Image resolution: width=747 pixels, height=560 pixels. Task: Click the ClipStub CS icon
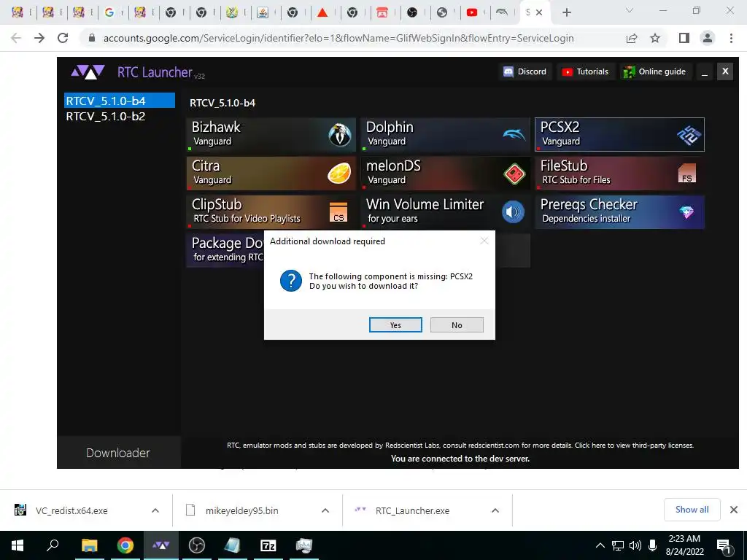click(338, 212)
